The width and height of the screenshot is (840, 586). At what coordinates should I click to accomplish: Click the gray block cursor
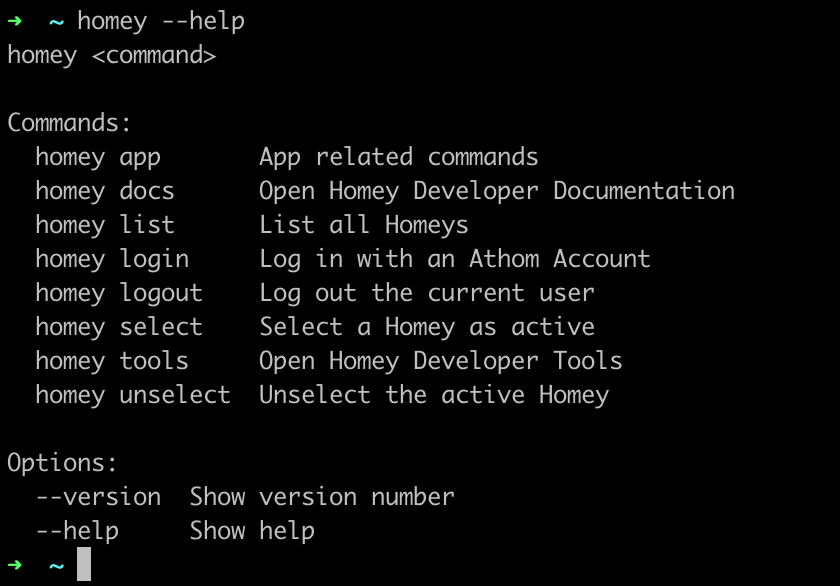pyautogui.click(x=84, y=564)
